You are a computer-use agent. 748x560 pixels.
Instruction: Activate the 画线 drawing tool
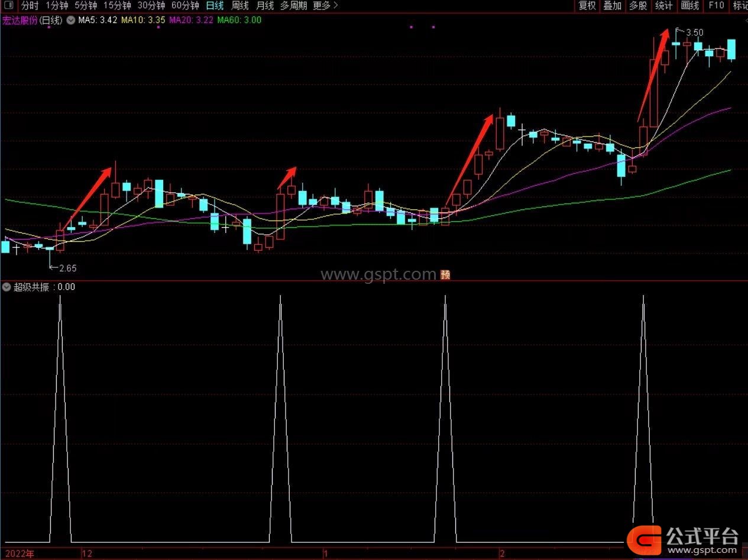pos(690,6)
